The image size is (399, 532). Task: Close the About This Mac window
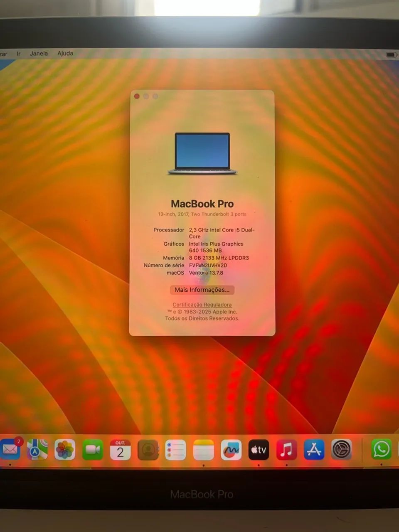(137, 96)
